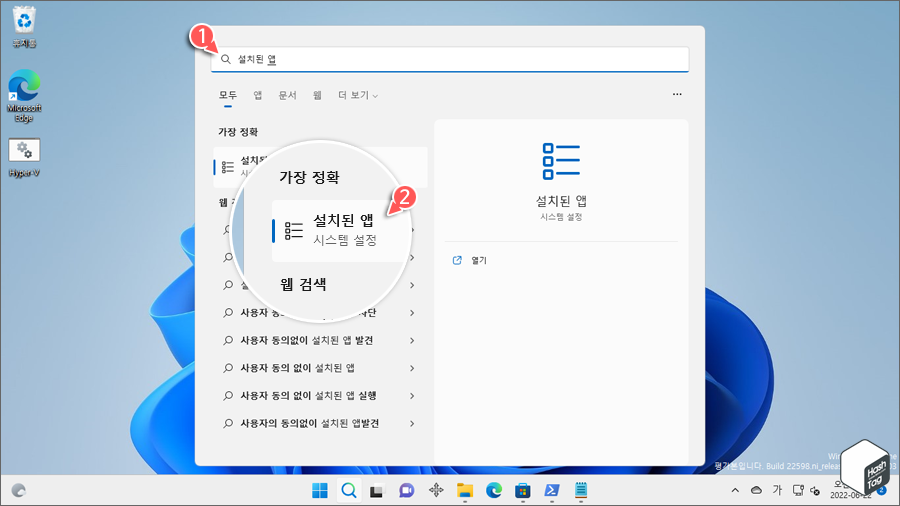
Task: Toggle the Korean IME 가 indicator
Action: 777,489
